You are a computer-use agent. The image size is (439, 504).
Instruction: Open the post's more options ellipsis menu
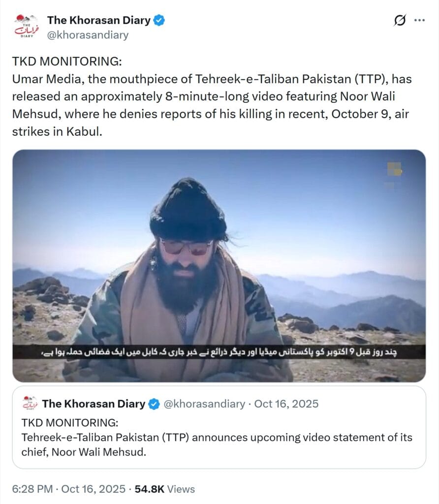tap(421, 21)
